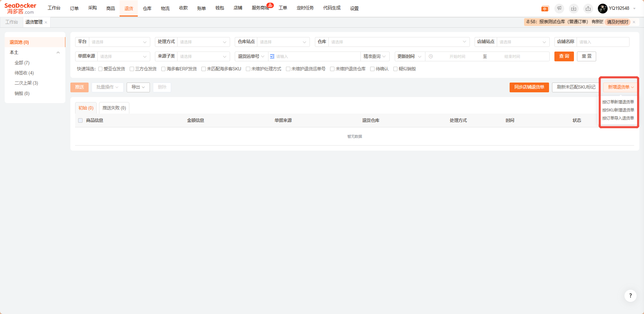
Task: Open the 订单 menu
Action: [74, 8]
